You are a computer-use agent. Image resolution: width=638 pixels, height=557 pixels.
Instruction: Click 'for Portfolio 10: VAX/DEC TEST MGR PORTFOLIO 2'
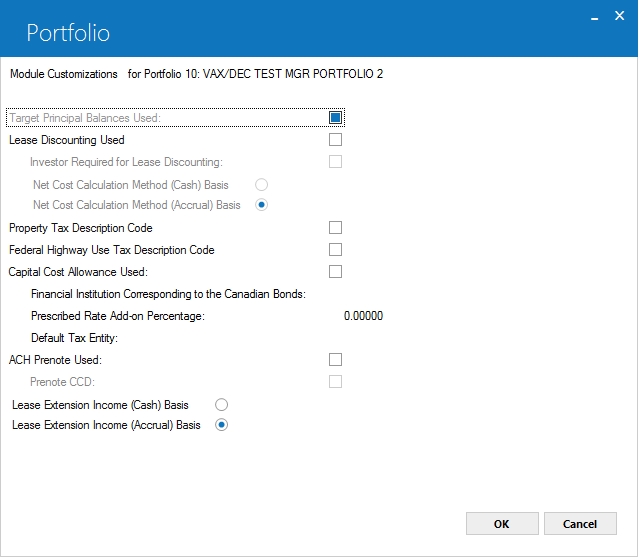pos(255,74)
